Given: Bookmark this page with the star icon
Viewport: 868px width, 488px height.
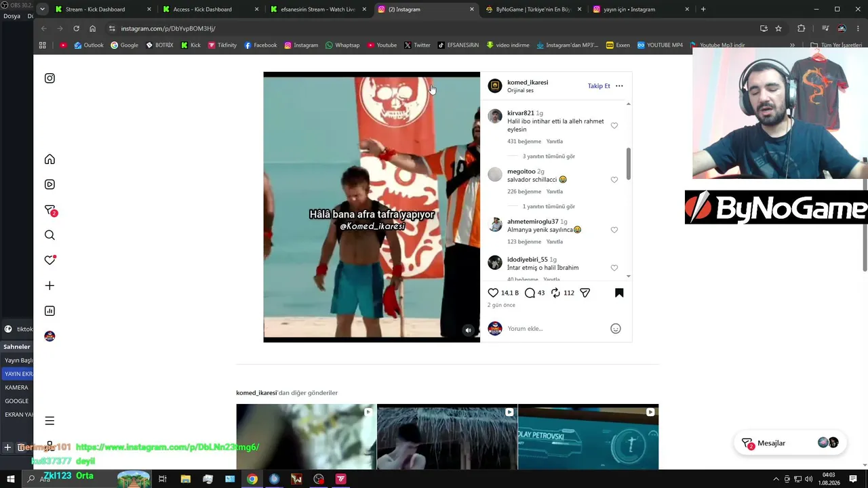Looking at the screenshot, I should [x=778, y=28].
